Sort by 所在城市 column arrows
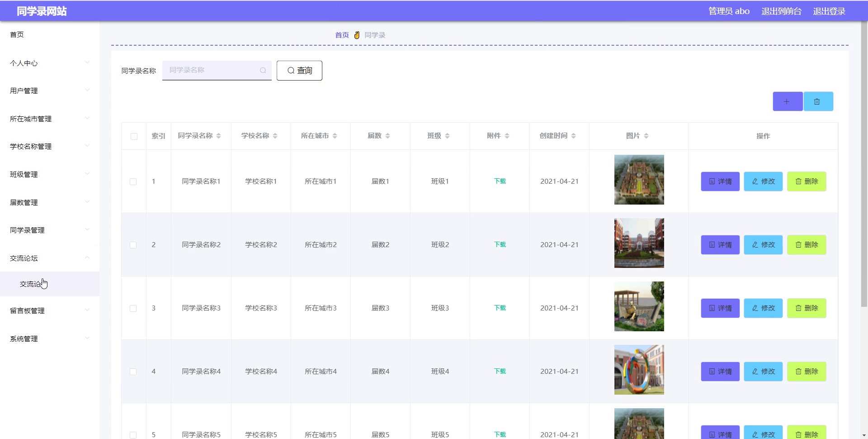 [x=335, y=136]
